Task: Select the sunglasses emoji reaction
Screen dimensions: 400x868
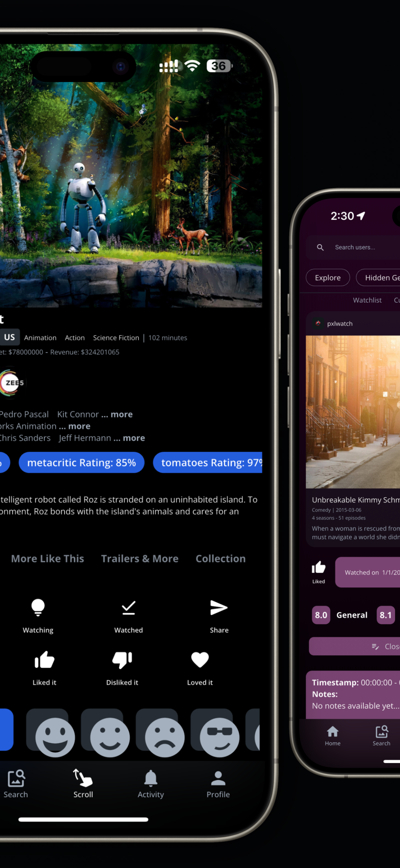Action: pos(219,737)
